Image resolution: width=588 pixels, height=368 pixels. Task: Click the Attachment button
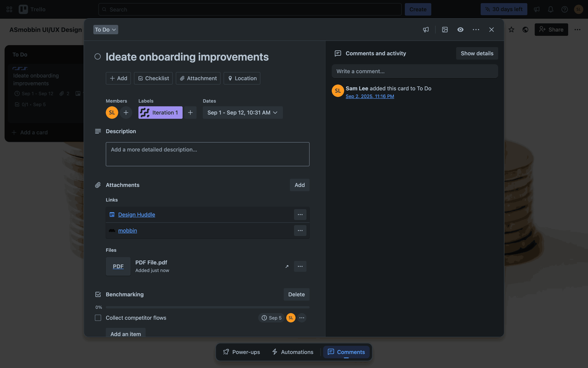(198, 78)
